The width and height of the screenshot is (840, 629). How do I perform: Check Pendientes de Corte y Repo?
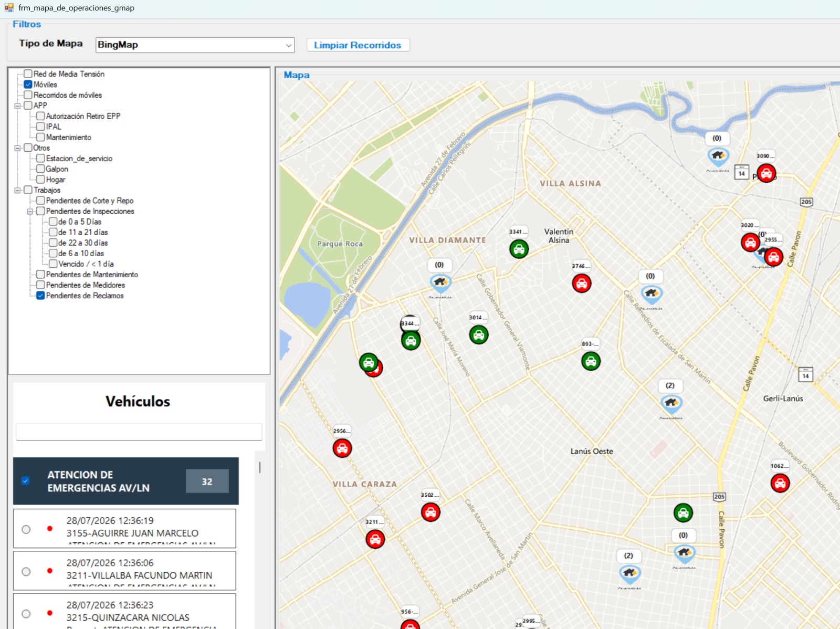pyautogui.click(x=40, y=201)
